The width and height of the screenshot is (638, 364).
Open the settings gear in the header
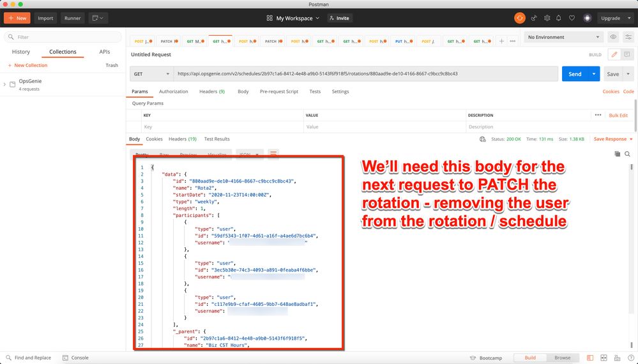[547, 18]
